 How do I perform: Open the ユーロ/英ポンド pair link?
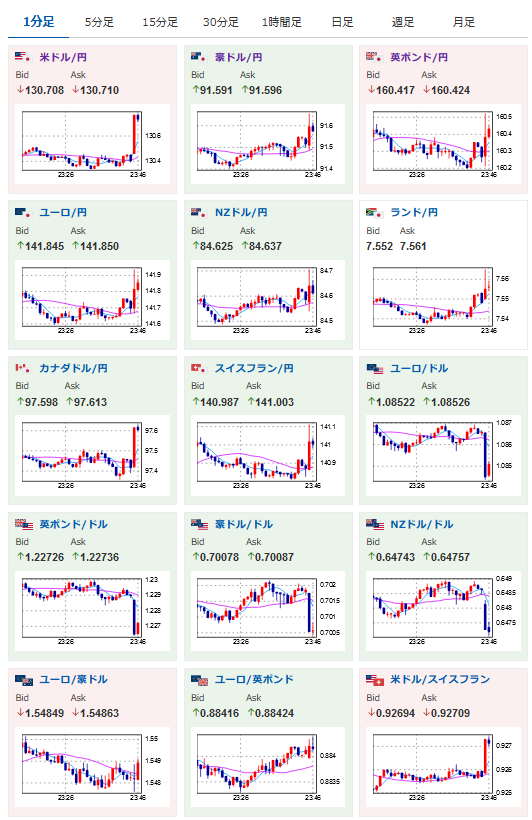pos(254,679)
